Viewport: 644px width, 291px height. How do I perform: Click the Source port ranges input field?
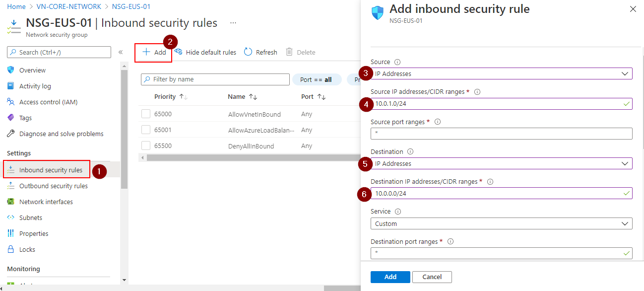click(501, 134)
